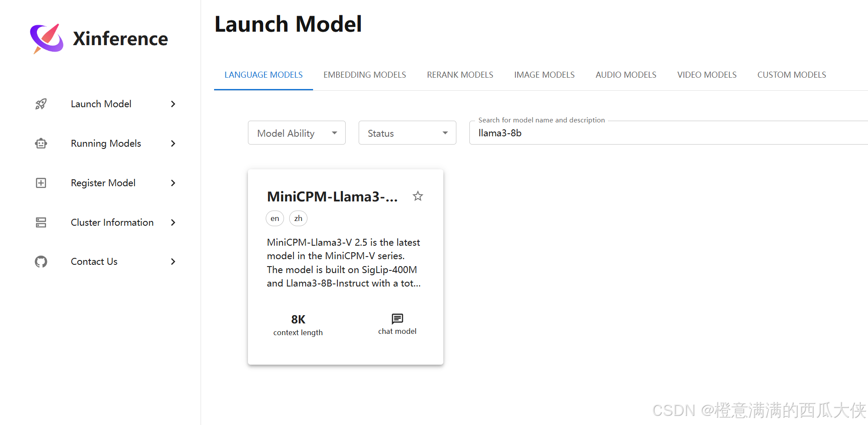Switch to the Language Models tab
Image resolution: width=868 pixels, height=425 pixels.
tap(264, 75)
